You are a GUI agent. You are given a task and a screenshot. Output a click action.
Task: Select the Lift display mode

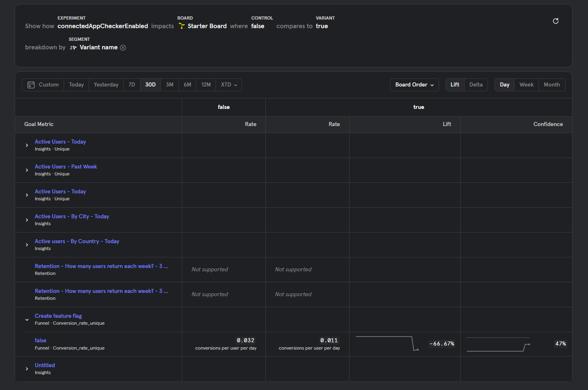pyautogui.click(x=455, y=84)
